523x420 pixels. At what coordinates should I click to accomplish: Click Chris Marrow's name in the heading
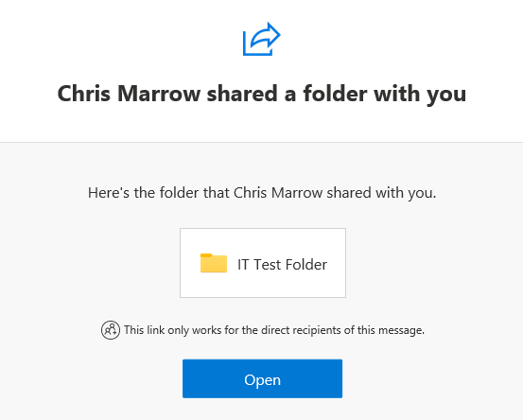(129, 94)
